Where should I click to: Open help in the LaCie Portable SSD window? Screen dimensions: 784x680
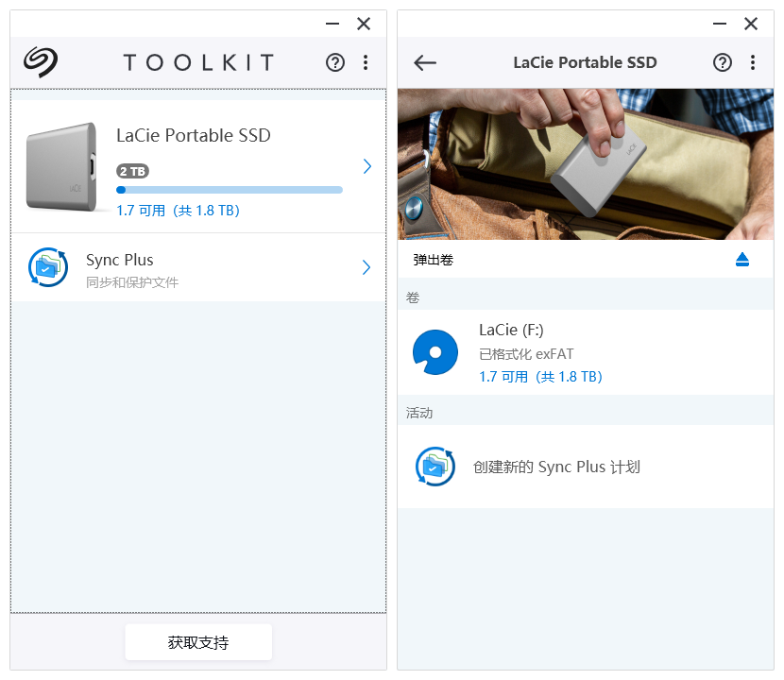tap(723, 62)
